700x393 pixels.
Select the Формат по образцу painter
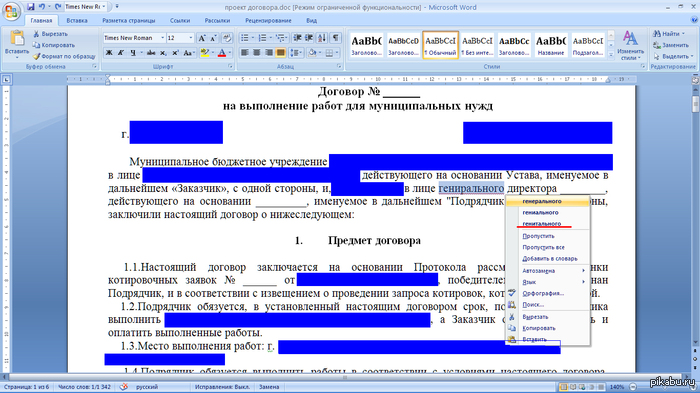pos(64,56)
